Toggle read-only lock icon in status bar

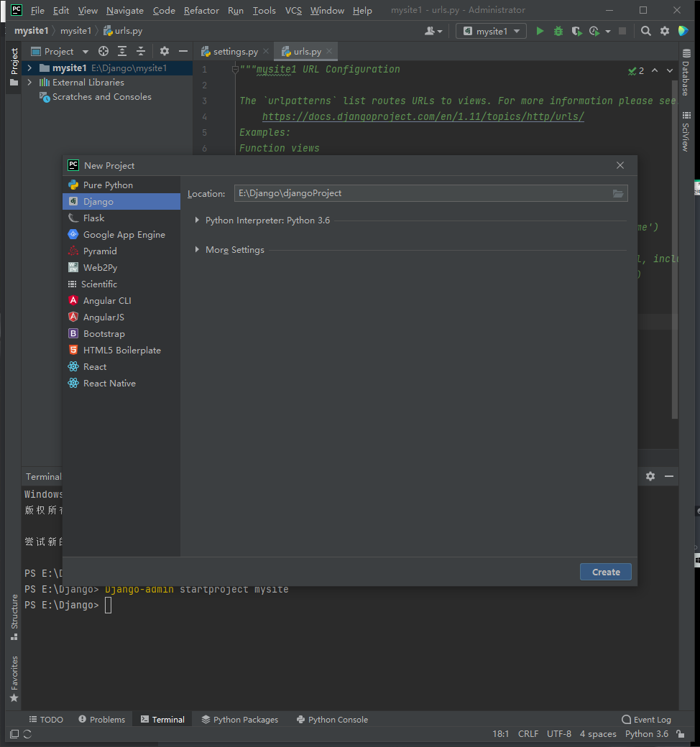tap(681, 734)
